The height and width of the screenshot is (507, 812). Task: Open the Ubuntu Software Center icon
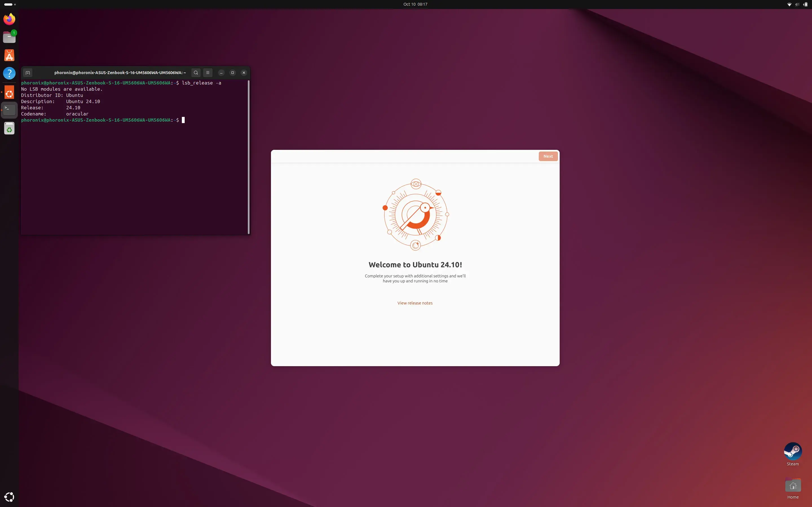9,55
